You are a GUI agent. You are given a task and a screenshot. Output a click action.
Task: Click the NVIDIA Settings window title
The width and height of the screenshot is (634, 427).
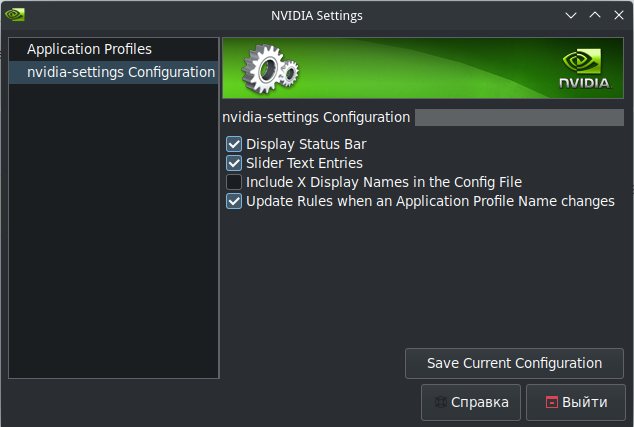point(317,16)
